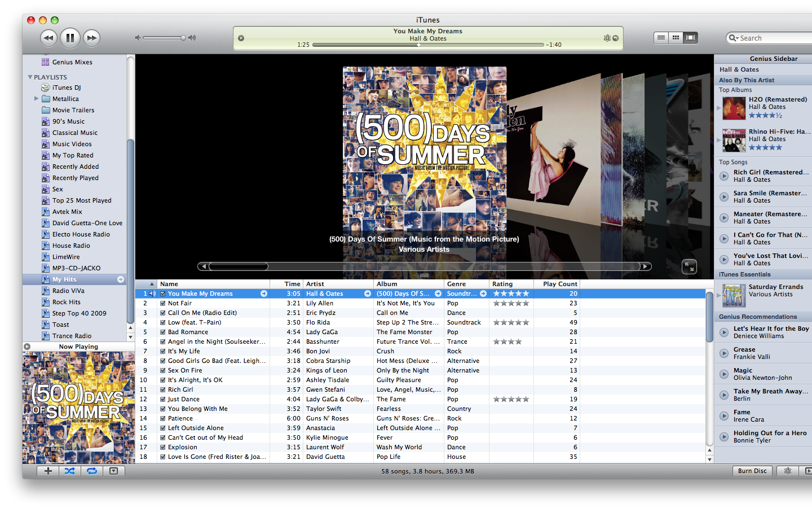Play Grease by Frankie Valli preview
The width and height of the screenshot is (812, 508).
pyautogui.click(x=724, y=353)
